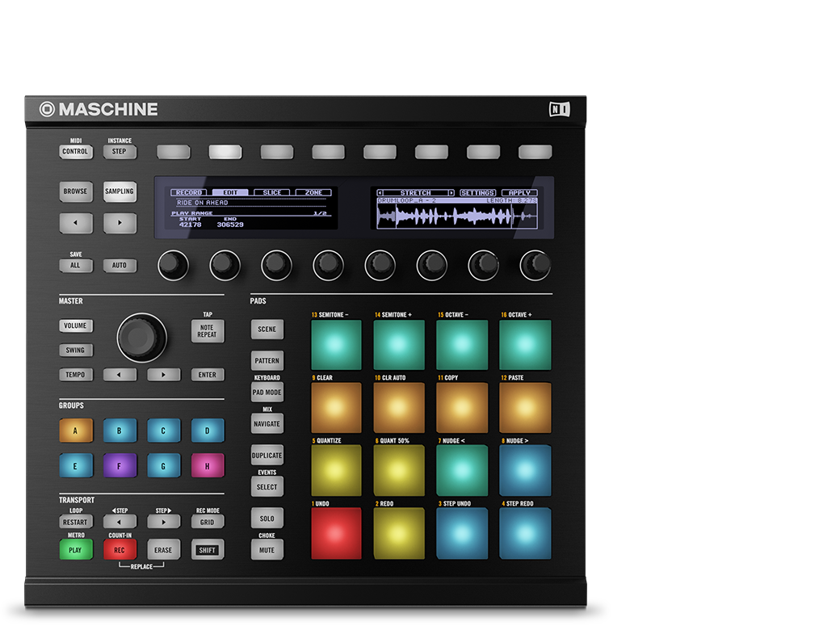The image size is (840, 630).
Task: Toggle the AUTO button
Action: (x=120, y=265)
